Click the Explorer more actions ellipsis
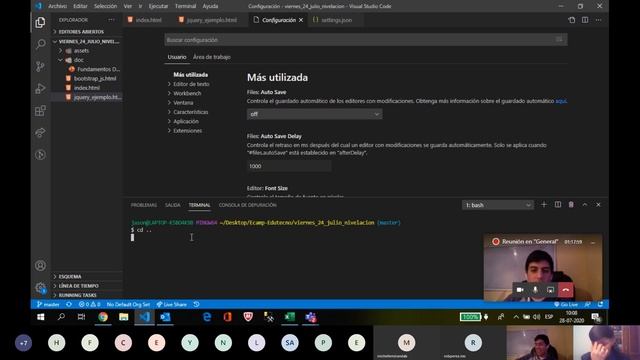The image size is (640, 360). (x=111, y=20)
